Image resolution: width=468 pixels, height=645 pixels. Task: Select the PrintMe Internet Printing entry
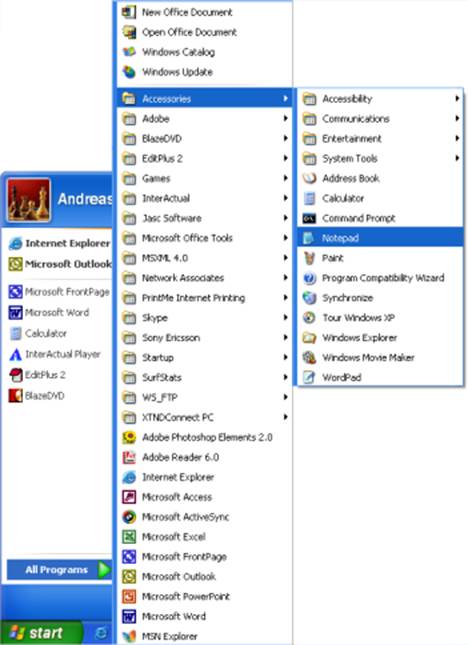[x=204, y=298]
